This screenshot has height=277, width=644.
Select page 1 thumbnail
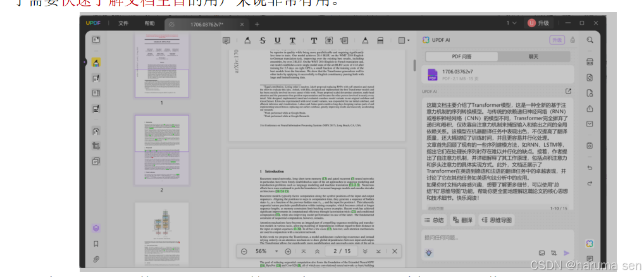[x=161, y=65]
